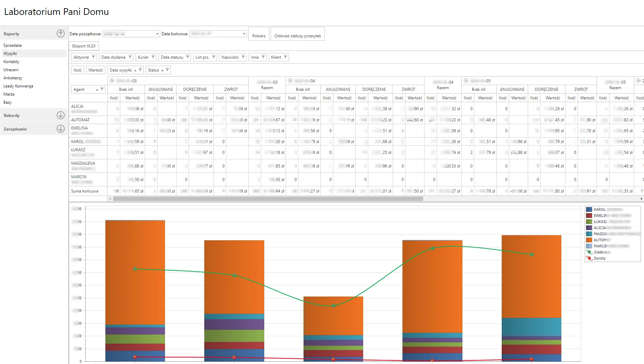This screenshot has height=364, width=644.
Task: Click the filter icon on Kurier field
Action: [x=153, y=57]
